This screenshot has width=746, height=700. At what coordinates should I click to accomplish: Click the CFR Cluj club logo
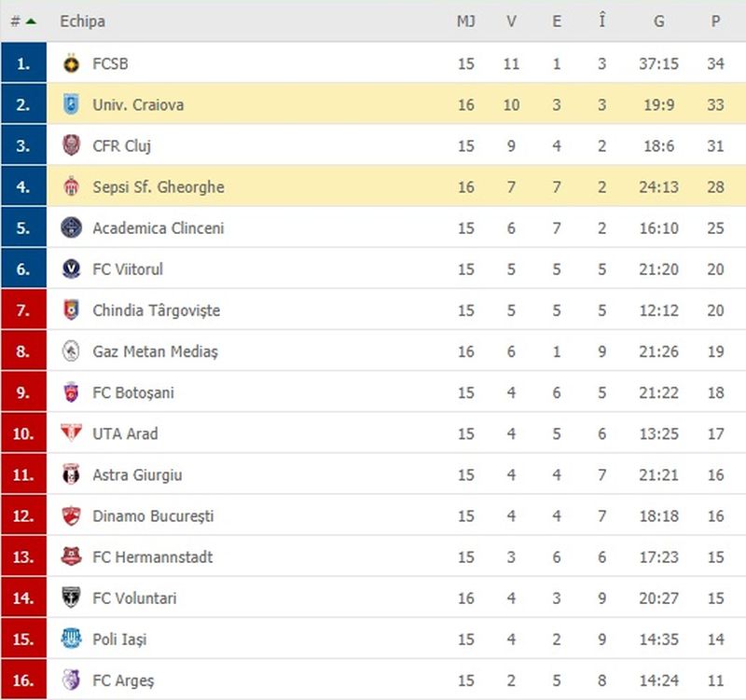pos(72,146)
